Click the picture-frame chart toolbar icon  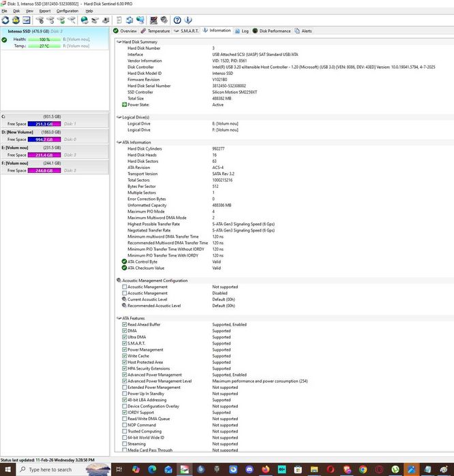tap(27, 20)
